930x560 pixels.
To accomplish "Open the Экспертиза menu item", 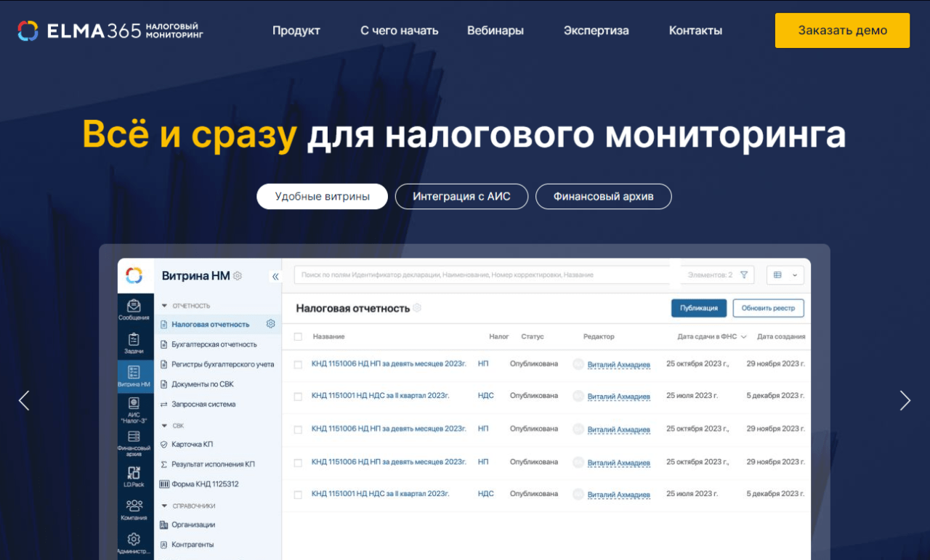I will [x=597, y=31].
